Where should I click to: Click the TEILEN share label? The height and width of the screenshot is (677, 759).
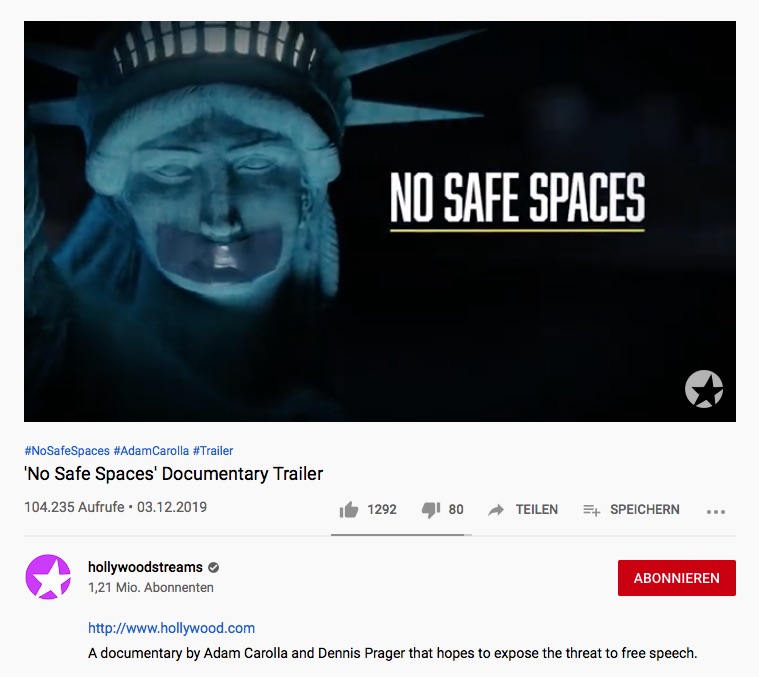(537, 510)
